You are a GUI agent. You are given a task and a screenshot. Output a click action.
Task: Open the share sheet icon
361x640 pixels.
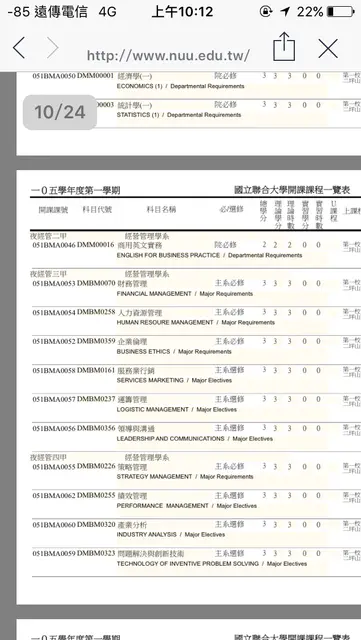click(284, 47)
